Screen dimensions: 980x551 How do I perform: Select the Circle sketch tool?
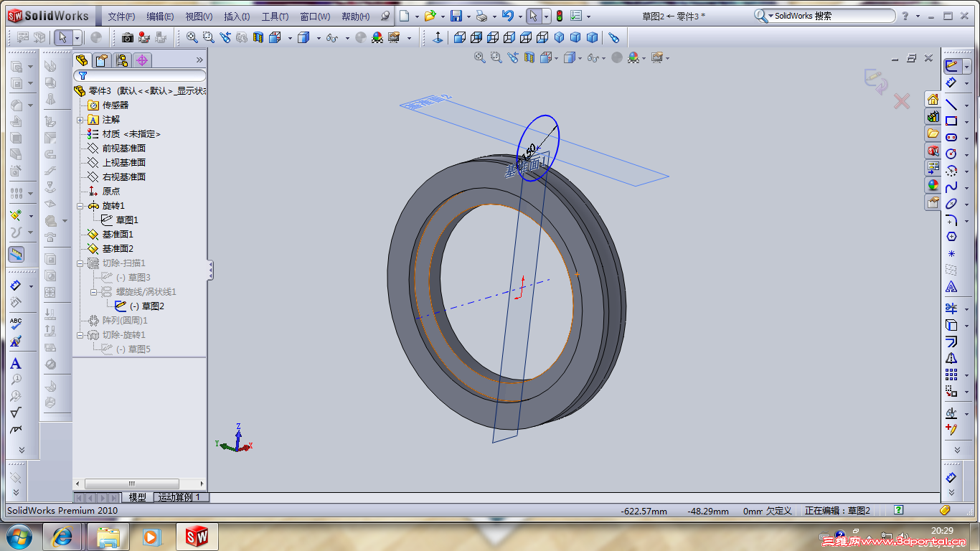(951, 154)
